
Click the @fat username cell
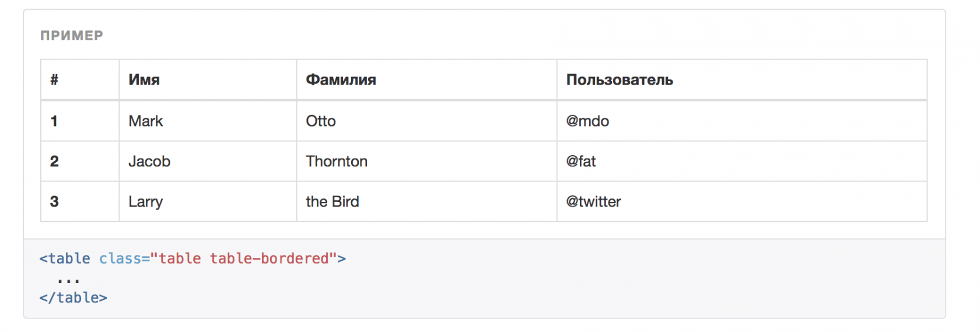click(x=581, y=161)
